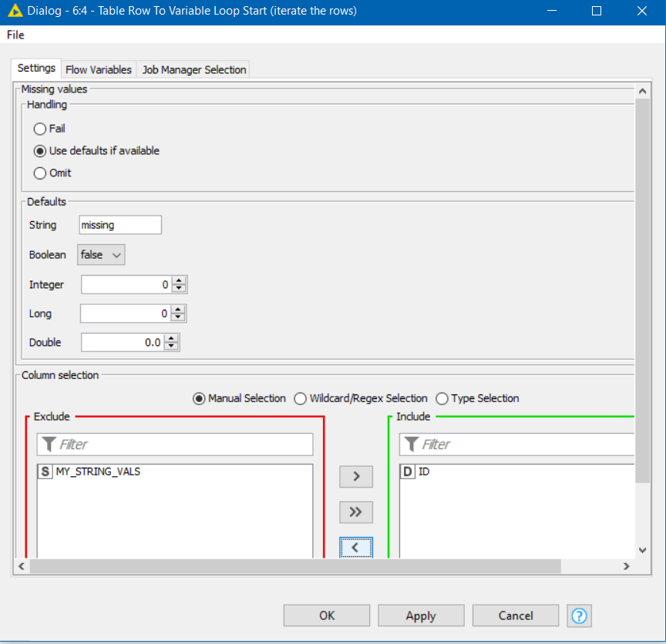Switch to Type Selection mode
This screenshot has width=666, height=644.
[x=442, y=399]
